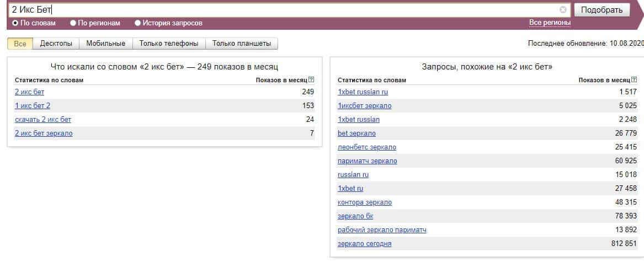Open the '1 икс бет 2' link
Screen dimensions: 644x262
(33, 106)
